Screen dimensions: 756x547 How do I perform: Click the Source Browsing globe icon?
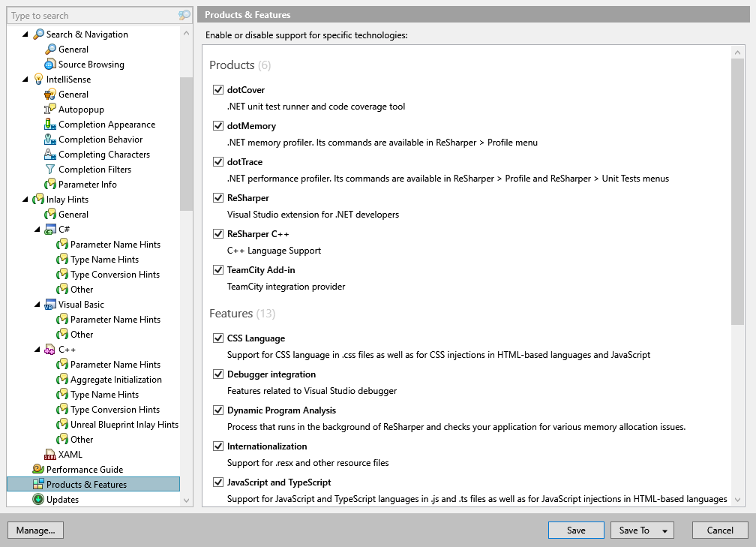pos(47,64)
